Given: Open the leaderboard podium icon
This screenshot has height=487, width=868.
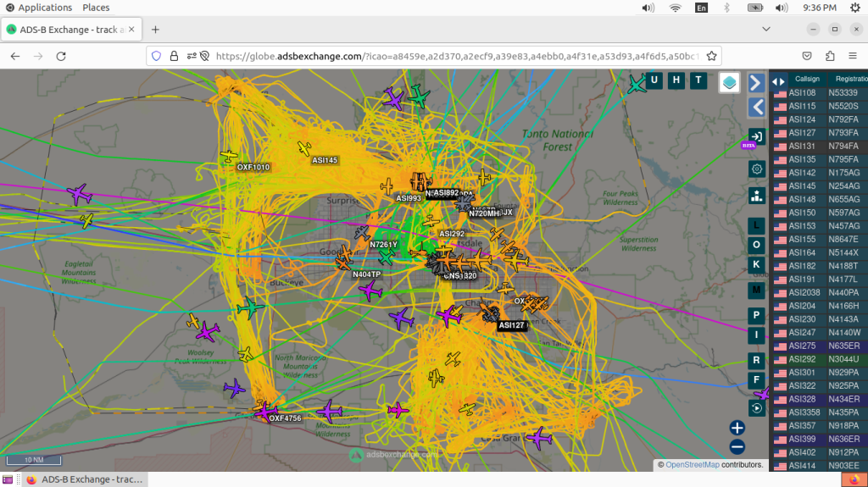Looking at the screenshot, I should click(x=756, y=196).
